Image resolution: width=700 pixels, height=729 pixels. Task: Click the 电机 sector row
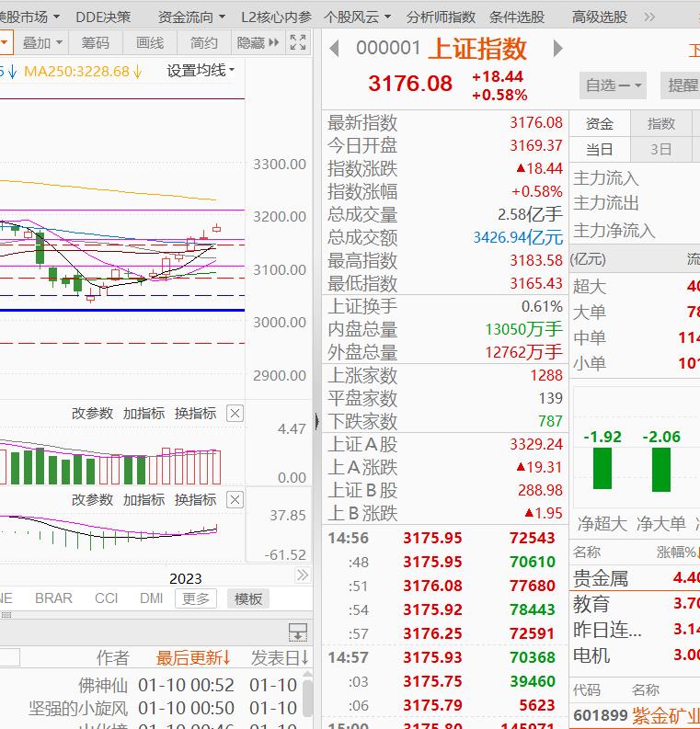click(635, 655)
